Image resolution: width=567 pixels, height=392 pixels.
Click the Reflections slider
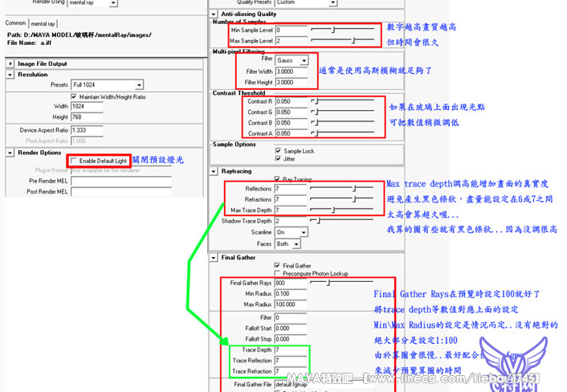pos(341,188)
